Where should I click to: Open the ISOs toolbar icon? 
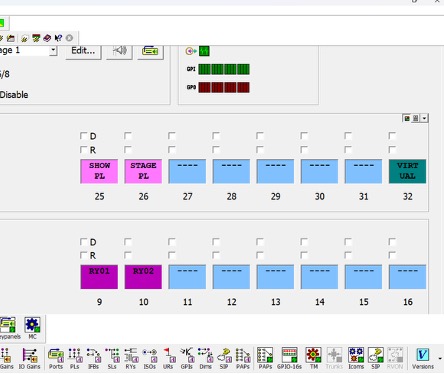tap(149, 358)
